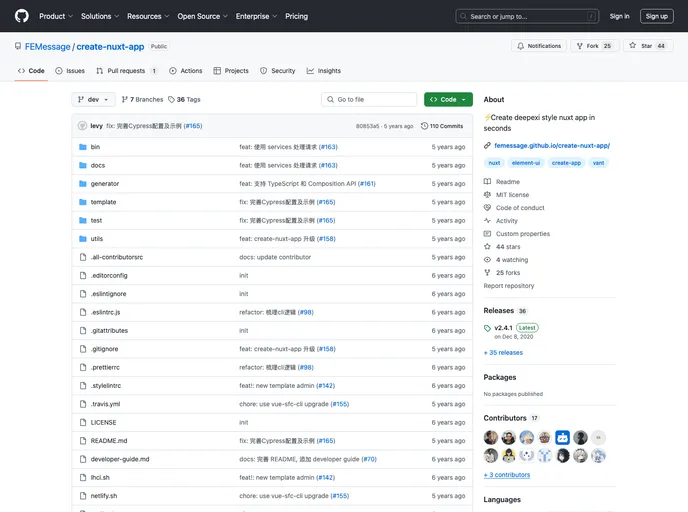This screenshot has height=512, width=688.
Task: Open the Pull requests tab
Action: [x=127, y=71]
